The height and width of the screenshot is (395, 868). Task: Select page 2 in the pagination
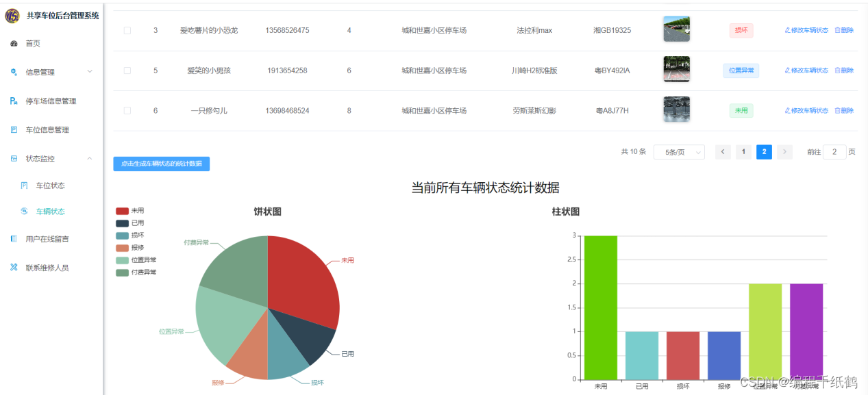click(x=764, y=152)
